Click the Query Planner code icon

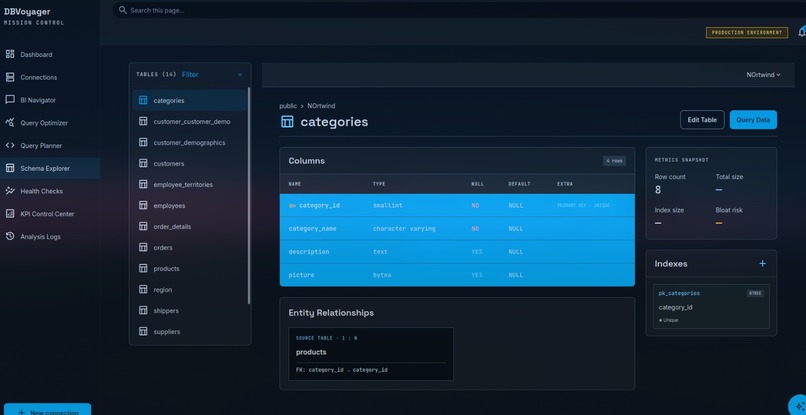[10, 146]
